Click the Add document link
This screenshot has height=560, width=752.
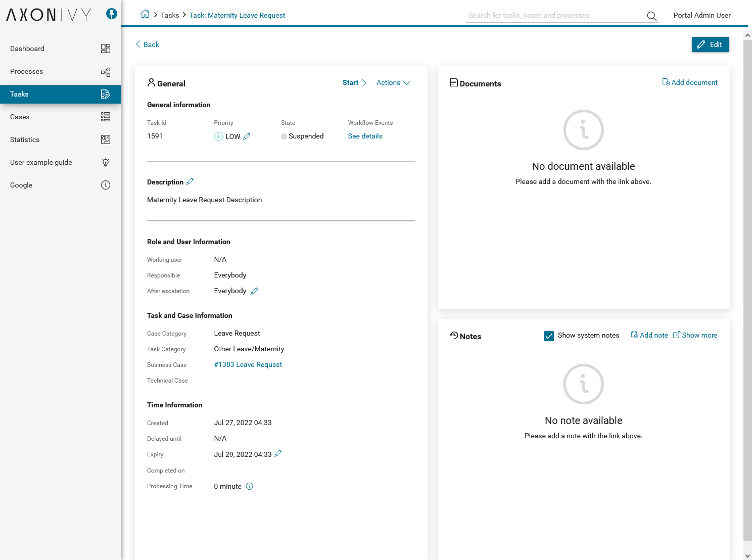690,82
